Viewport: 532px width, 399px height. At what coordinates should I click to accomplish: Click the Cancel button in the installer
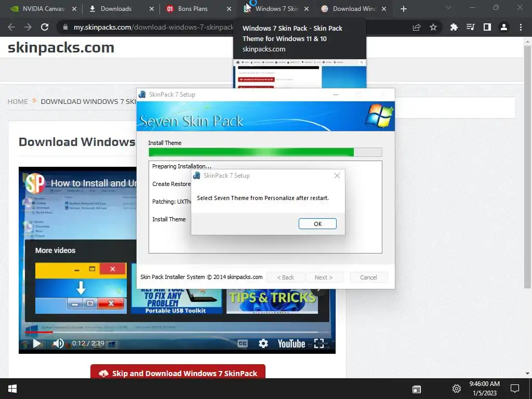point(368,277)
